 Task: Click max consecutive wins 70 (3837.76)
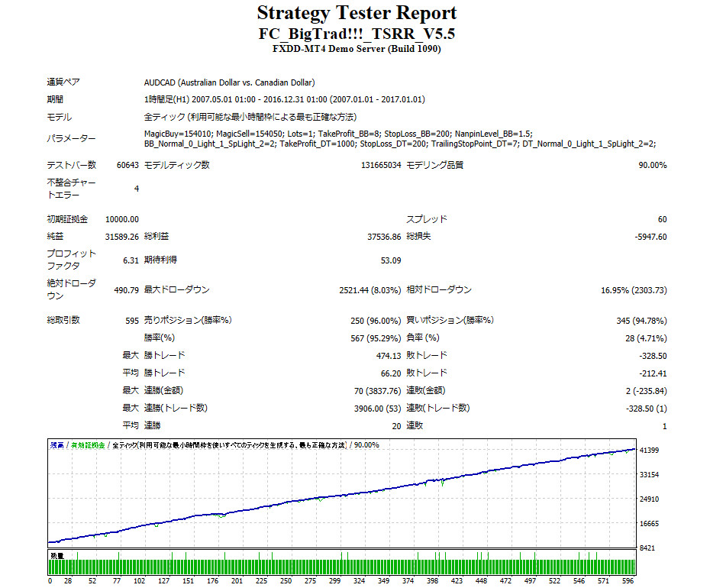378,391
